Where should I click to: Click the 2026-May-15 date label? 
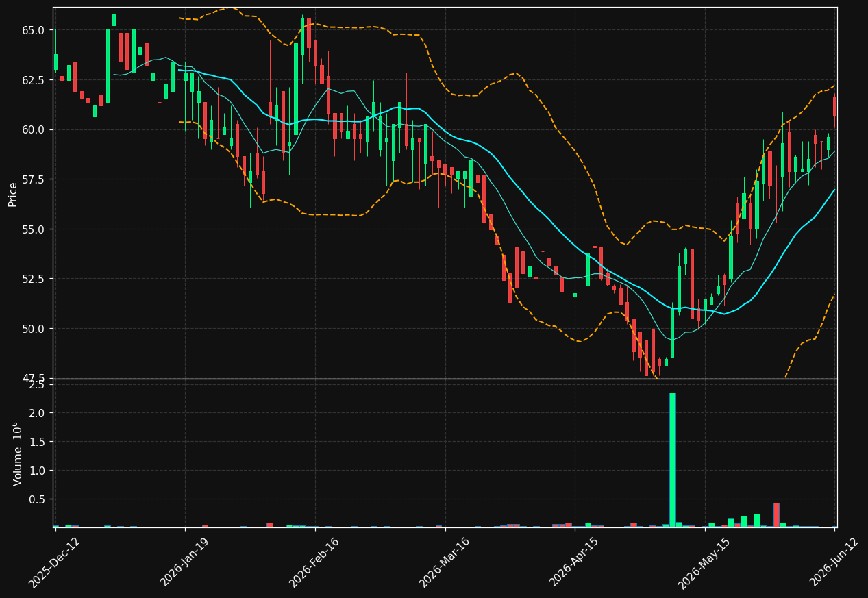point(704,562)
